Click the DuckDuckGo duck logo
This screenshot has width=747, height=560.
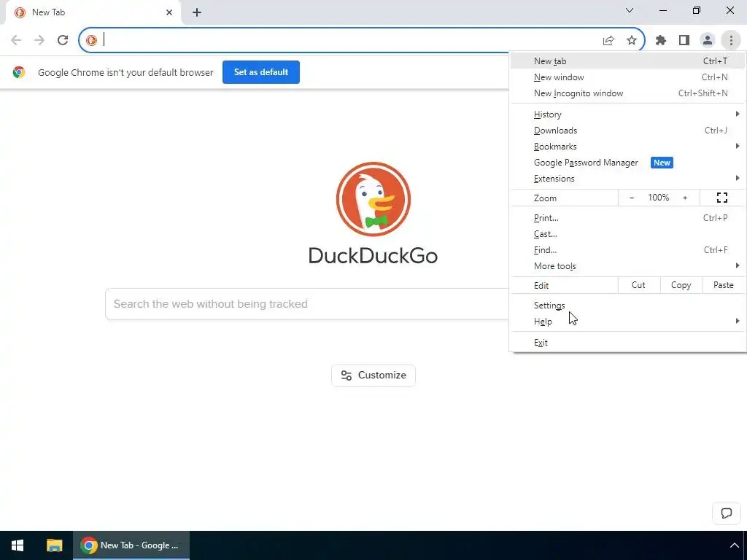373,199
